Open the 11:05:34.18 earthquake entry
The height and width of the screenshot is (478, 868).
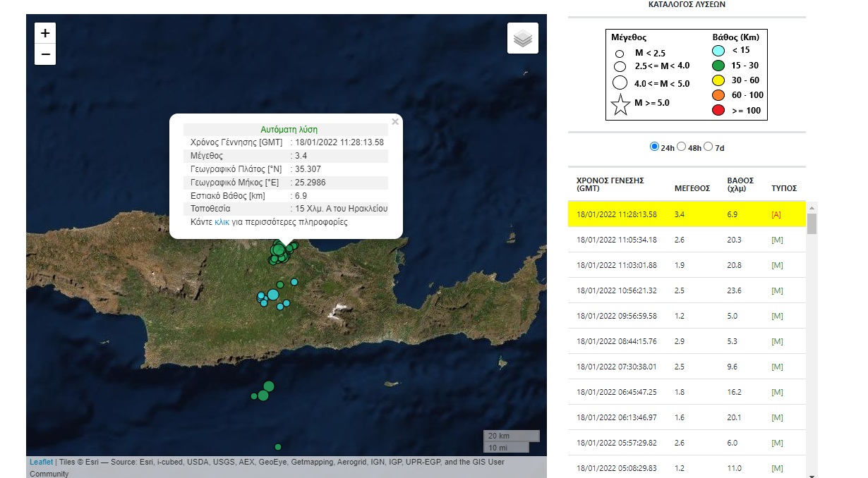[x=687, y=240]
